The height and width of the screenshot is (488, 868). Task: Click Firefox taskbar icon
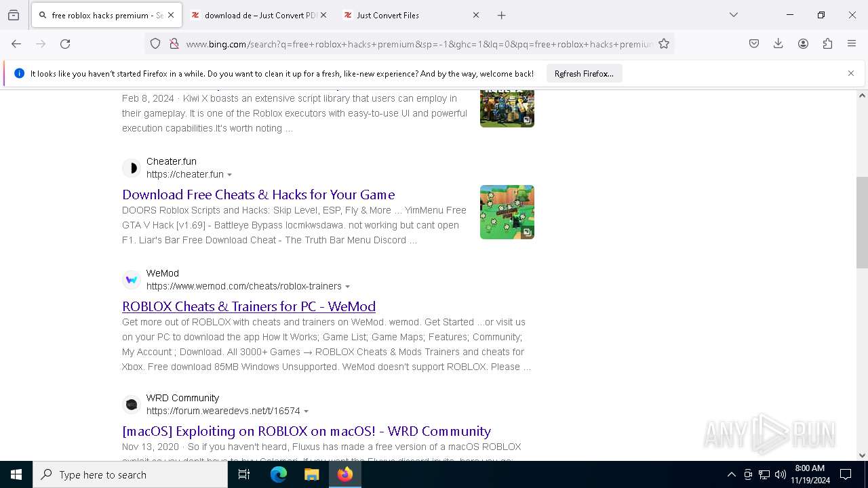point(345,474)
